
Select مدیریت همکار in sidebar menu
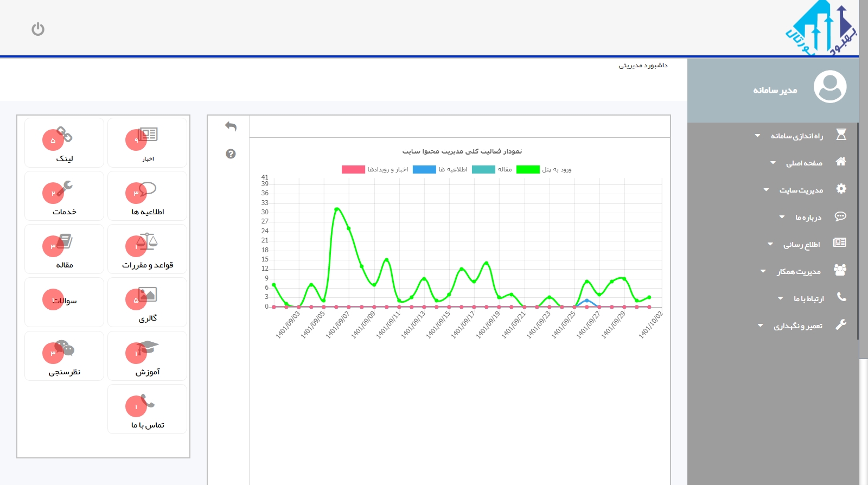pos(799,271)
